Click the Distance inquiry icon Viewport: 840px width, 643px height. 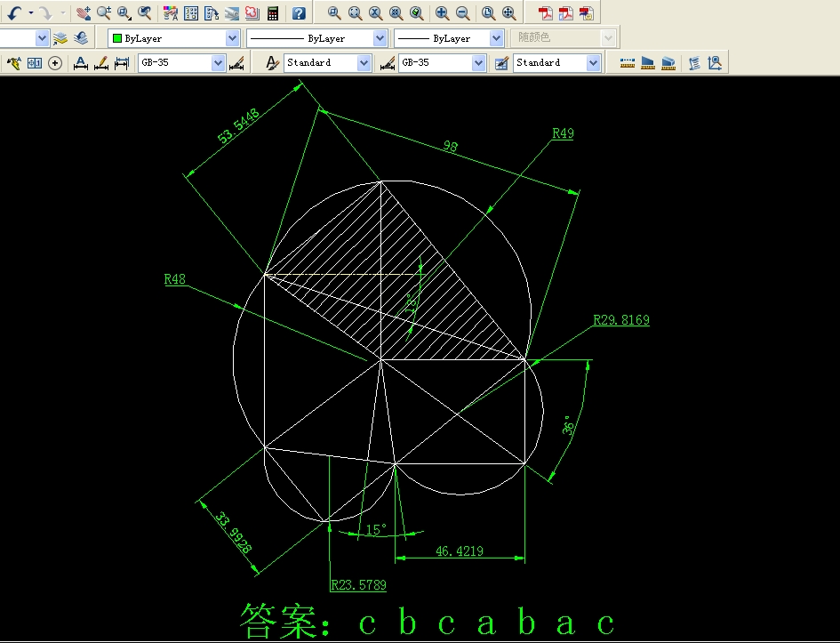[628, 62]
